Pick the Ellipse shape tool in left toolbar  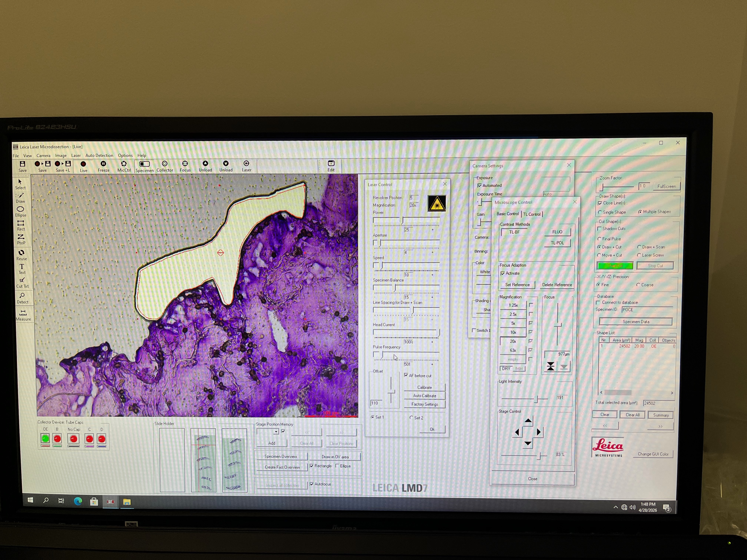click(x=20, y=212)
